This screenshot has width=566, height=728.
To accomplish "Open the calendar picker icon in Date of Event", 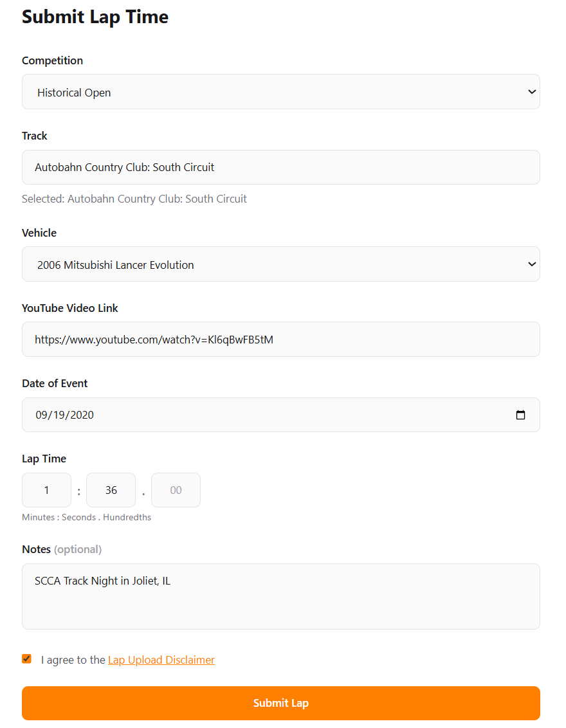I will 520,415.
